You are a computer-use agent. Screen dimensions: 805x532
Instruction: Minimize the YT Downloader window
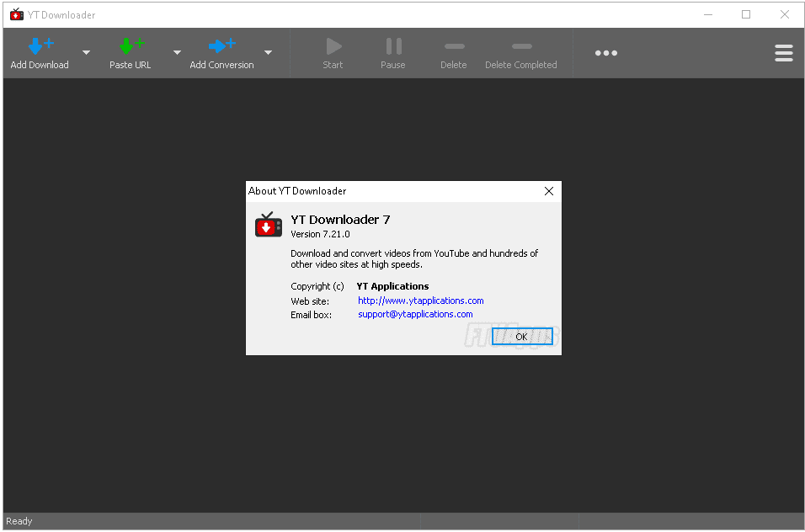click(x=708, y=15)
